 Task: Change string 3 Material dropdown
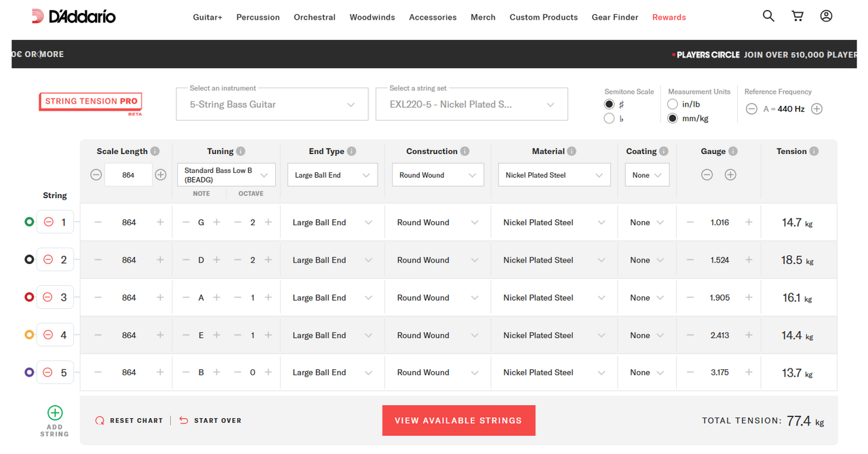[554, 297]
